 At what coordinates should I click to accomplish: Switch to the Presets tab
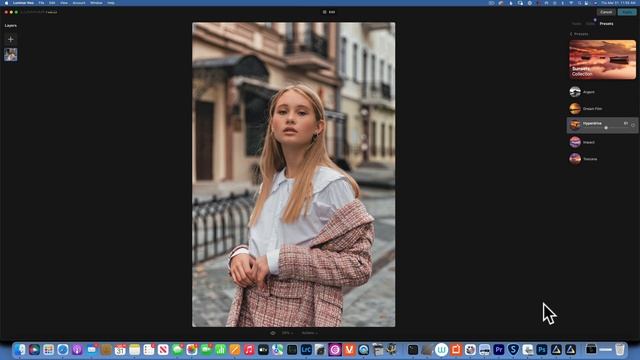pyautogui.click(x=607, y=24)
